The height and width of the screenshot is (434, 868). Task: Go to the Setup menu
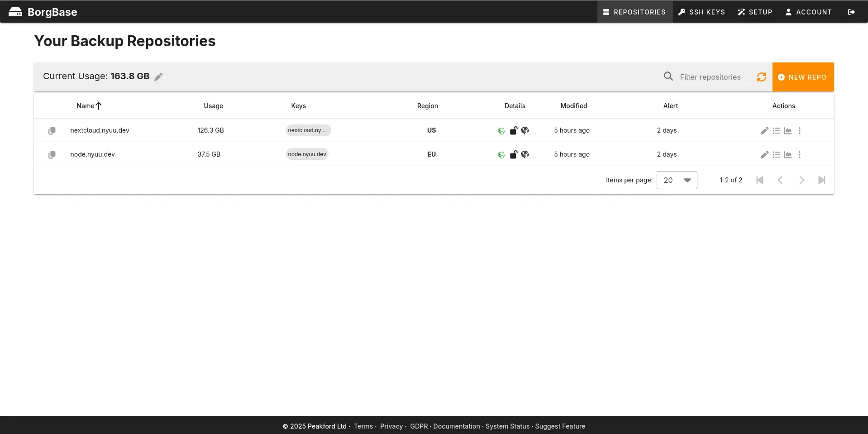[755, 12]
